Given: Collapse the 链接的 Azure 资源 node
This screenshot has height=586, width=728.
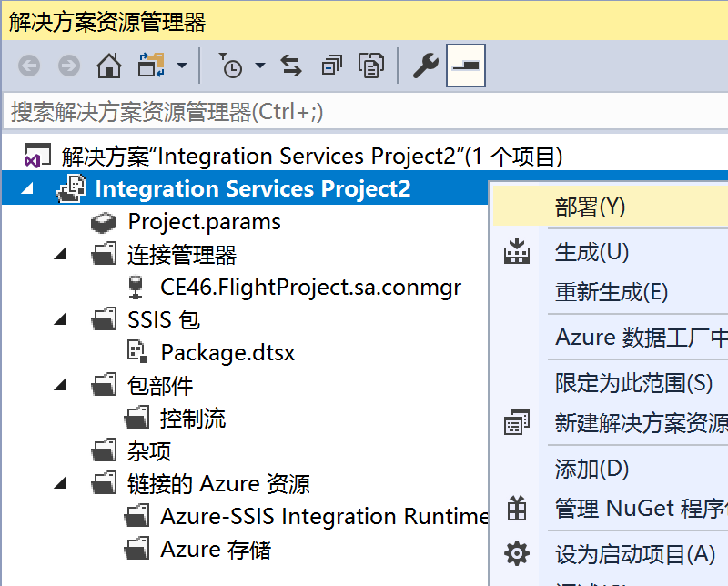Looking at the screenshot, I should point(61,484).
